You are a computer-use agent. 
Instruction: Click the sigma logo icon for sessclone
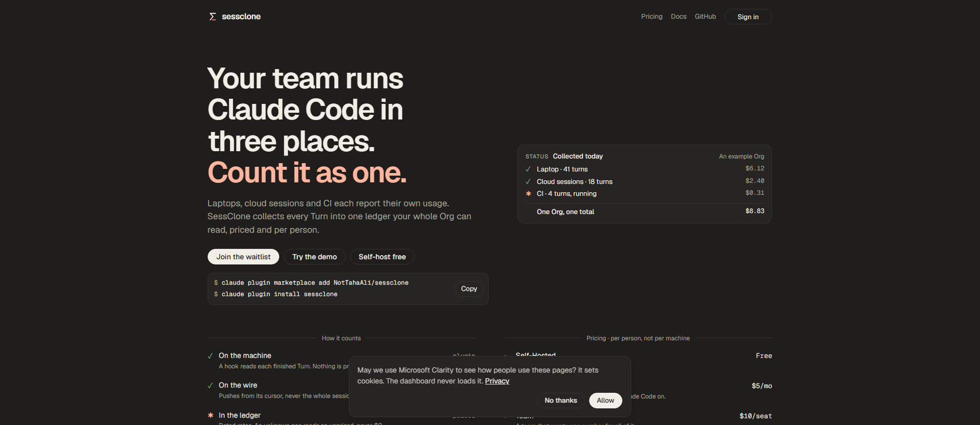pyautogui.click(x=212, y=17)
